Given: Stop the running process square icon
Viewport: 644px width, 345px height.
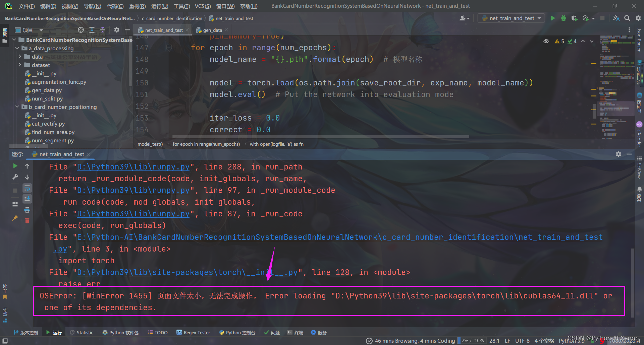Looking at the screenshot, I should click(602, 18).
